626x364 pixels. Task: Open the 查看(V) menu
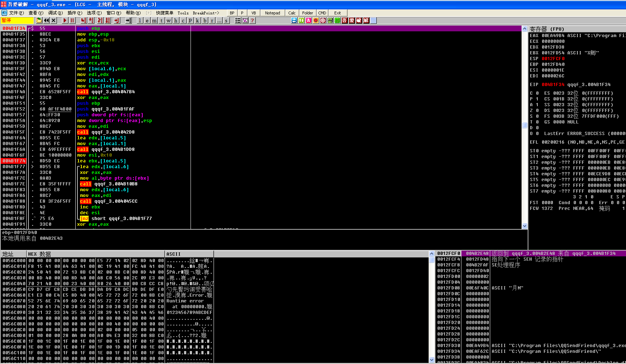pos(36,13)
